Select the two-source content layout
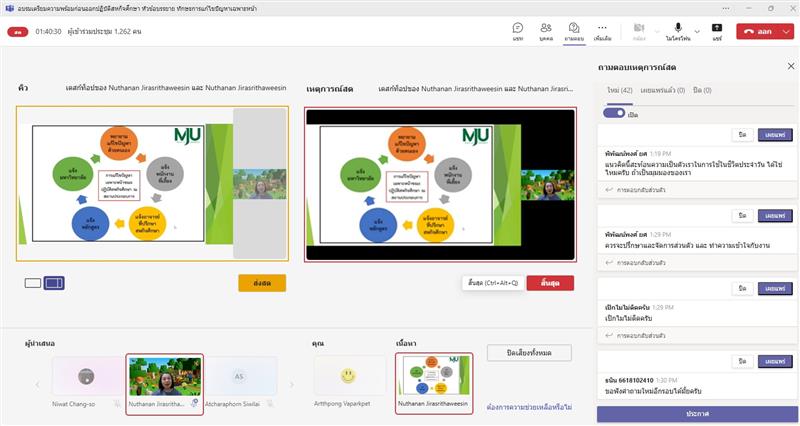The width and height of the screenshot is (800, 426). pyautogui.click(x=54, y=283)
